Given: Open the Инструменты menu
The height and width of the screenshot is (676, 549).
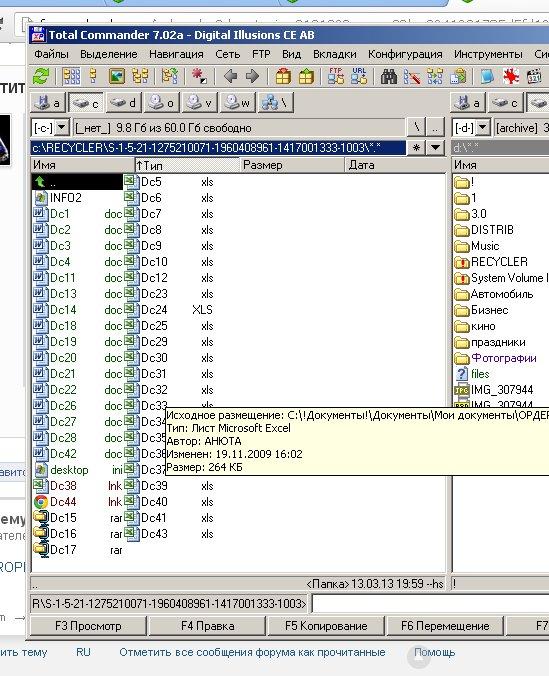Looking at the screenshot, I should [488, 54].
